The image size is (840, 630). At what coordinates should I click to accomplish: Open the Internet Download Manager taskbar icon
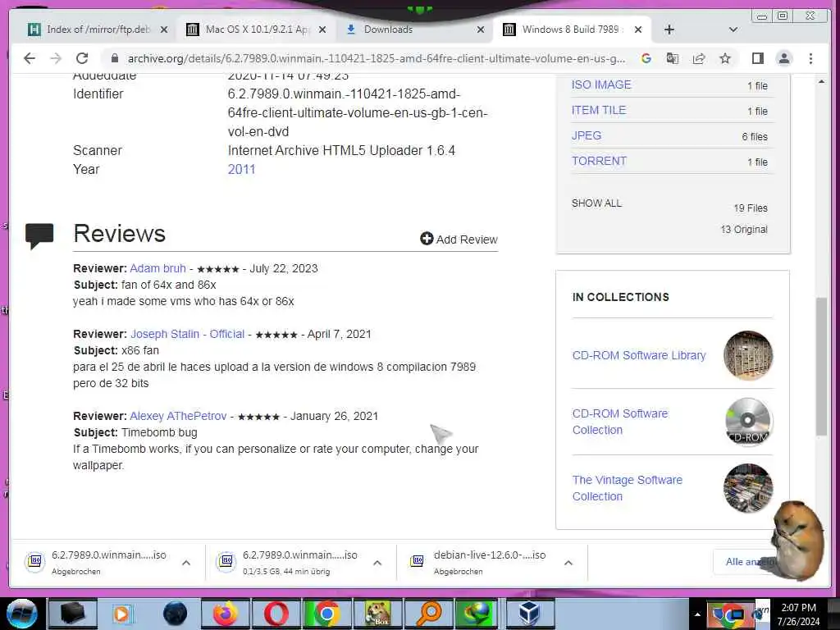click(x=478, y=614)
